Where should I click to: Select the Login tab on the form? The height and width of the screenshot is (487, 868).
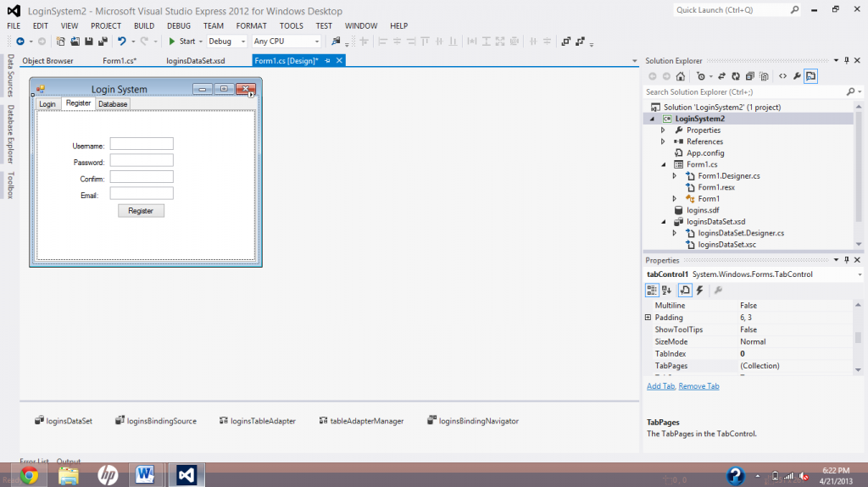47,104
